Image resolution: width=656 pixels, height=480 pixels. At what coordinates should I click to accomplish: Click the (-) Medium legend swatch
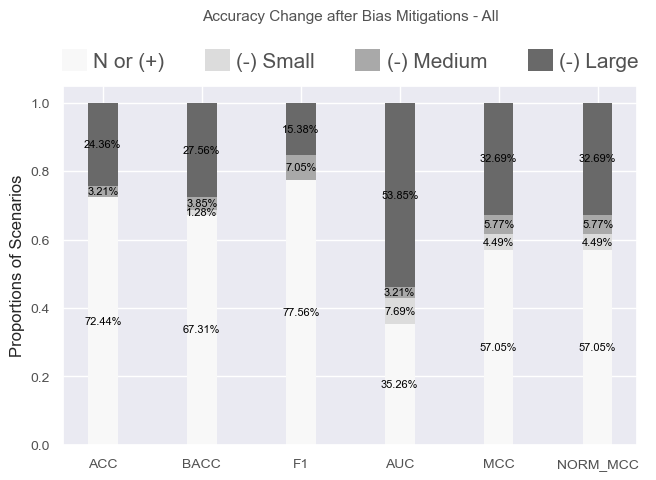(367, 60)
